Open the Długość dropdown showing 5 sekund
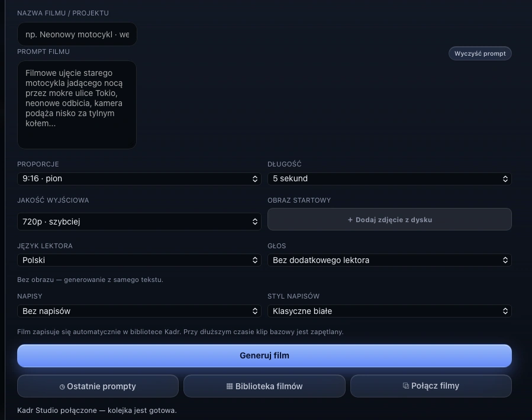The width and height of the screenshot is (532, 420). tap(389, 179)
